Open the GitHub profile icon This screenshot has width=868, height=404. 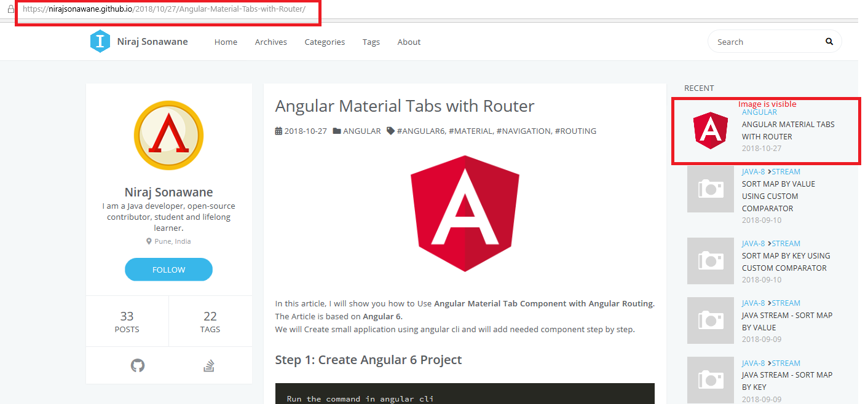[138, 365]
